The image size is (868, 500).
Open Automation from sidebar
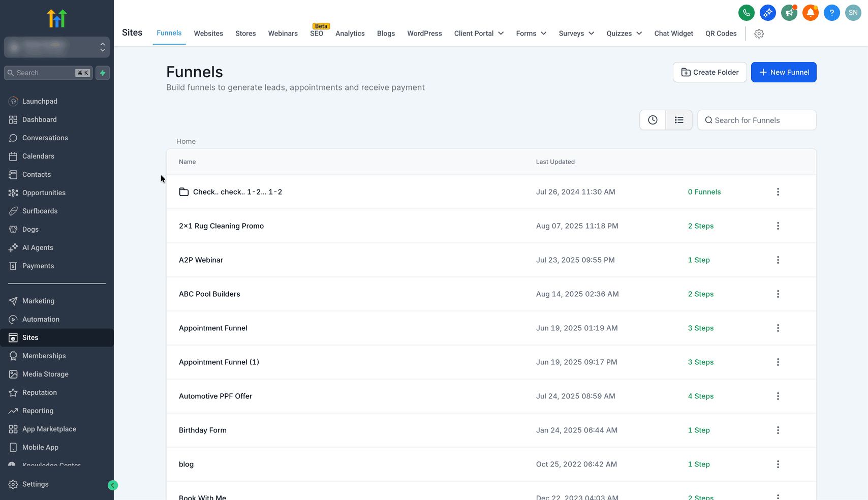[x=57, y=319]
